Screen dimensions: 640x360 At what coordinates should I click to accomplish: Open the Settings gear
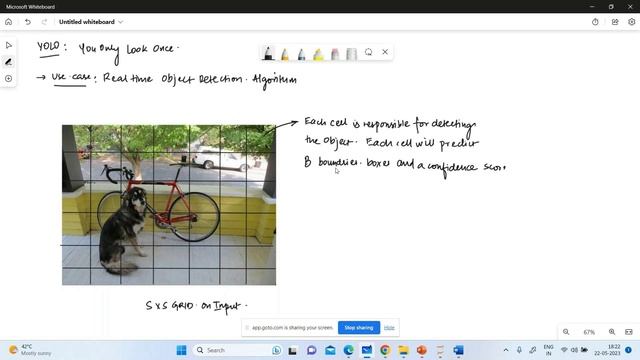pos(631,22)
